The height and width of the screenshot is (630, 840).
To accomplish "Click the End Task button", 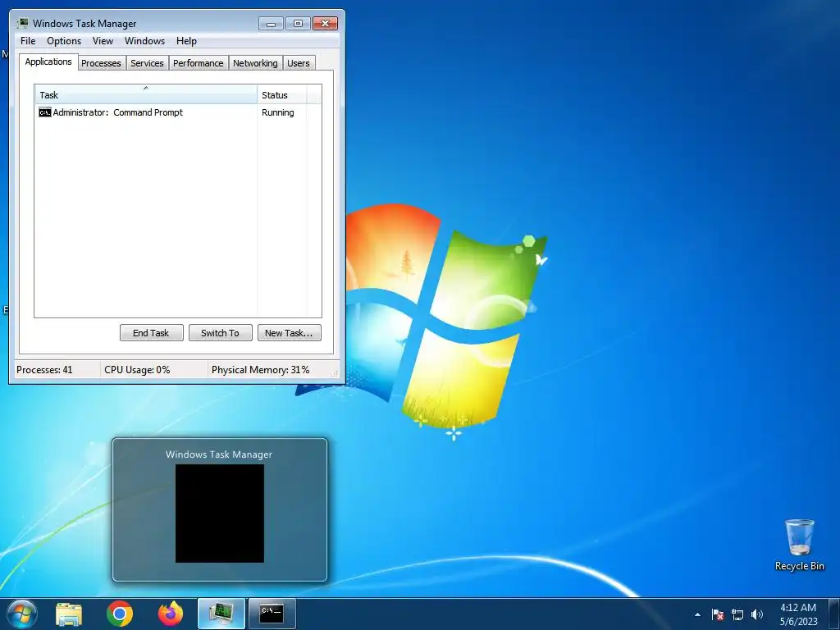I will [x=151, y=333].
